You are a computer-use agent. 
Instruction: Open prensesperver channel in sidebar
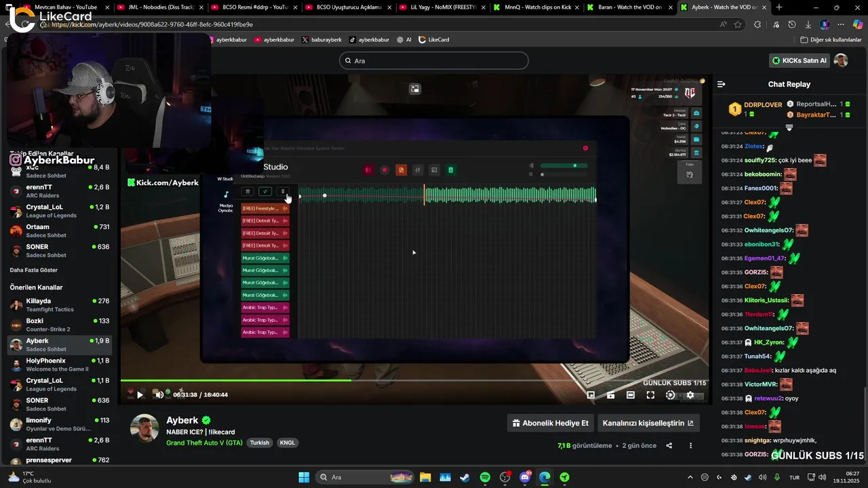click(x=60, y=460)
